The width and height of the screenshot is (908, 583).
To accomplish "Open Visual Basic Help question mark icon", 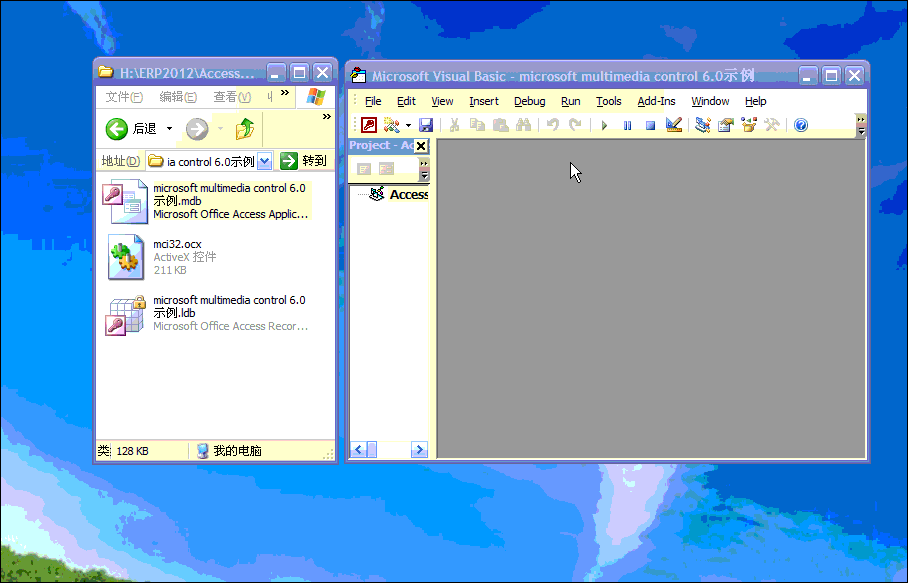I will pos(801,125).
